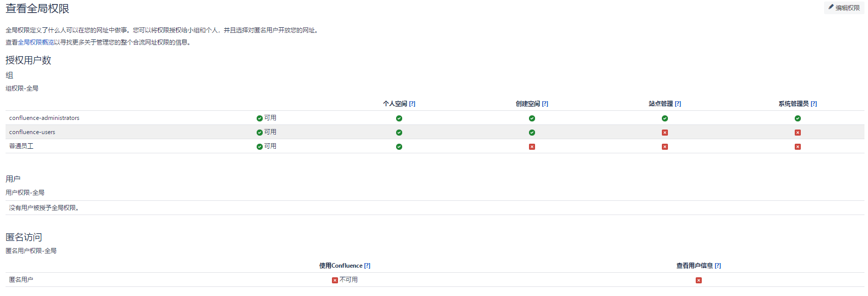Select the confluence-users group row name
Viewport: 868px width, 296px height.
point(32,132)
